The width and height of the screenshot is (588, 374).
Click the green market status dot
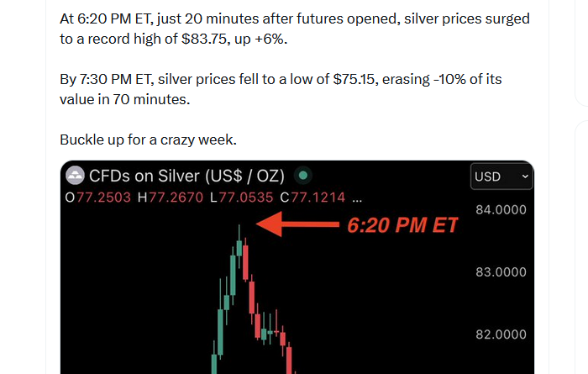click(x=304, y=176)
